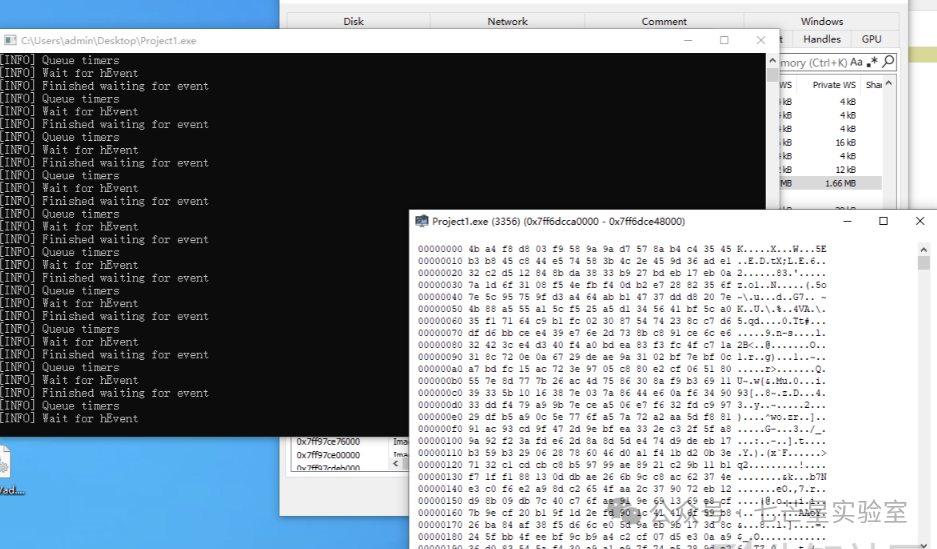The width and height of the screenshot is (937, 549).
Task: Select hex row at offset 000000b0
Action: tap(621, 381)
